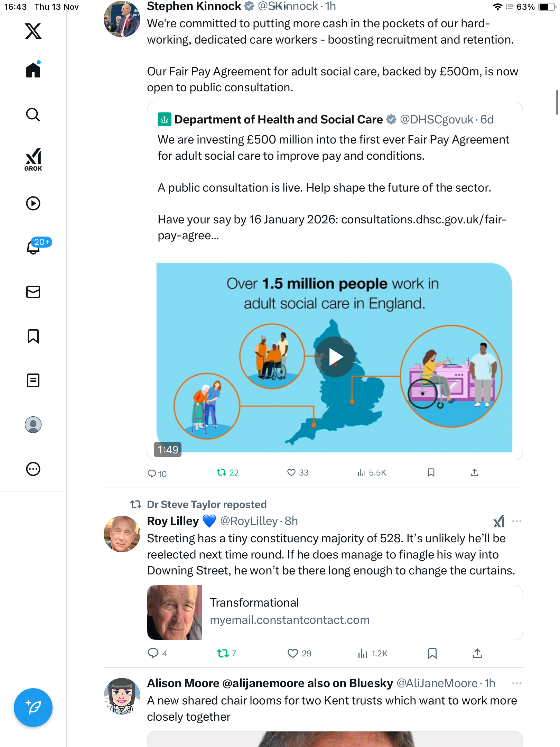This screenshot has height=747, width=560.
Task: Open the Transformational link card thumbnail
Action: [175, 612]
